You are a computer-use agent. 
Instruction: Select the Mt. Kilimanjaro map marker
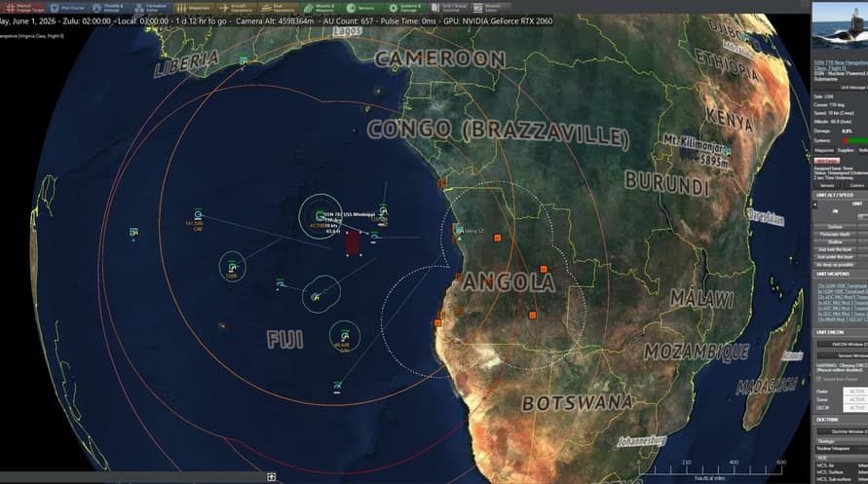click(x=727, y=151)
